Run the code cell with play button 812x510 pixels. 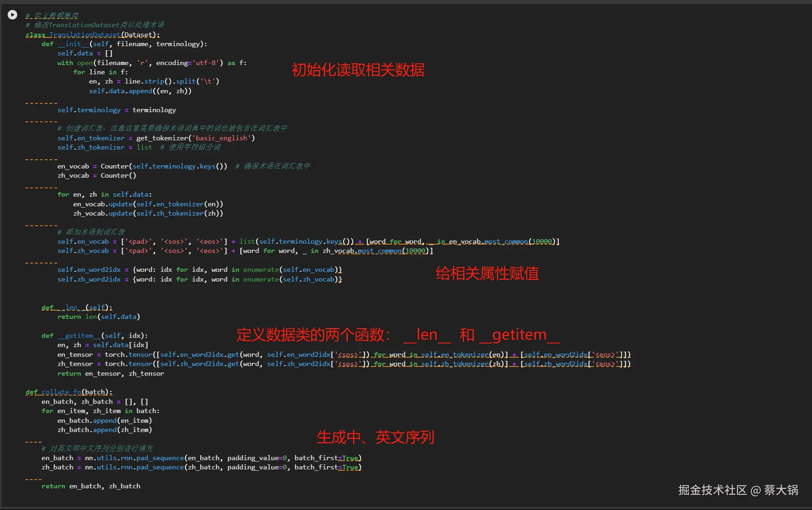[x=12, y=15]
